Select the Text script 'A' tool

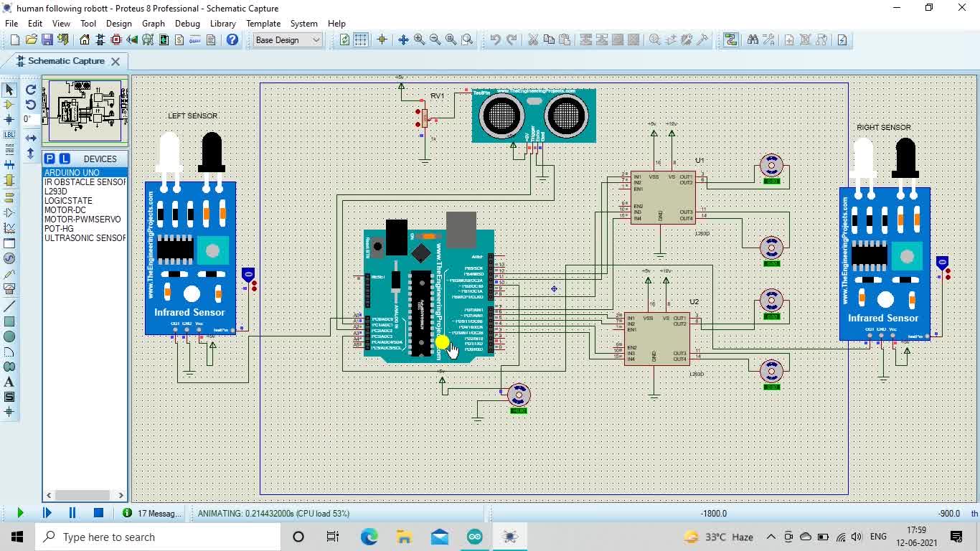[9, 382]
